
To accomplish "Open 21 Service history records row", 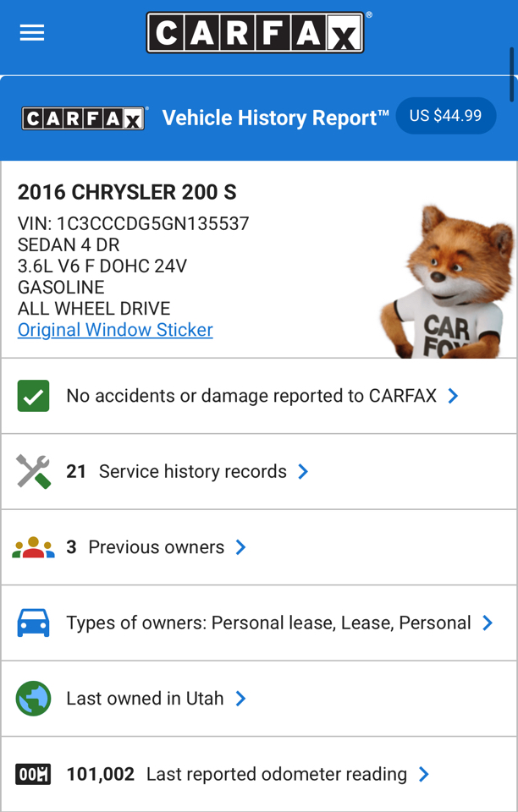I will [259, 472].
